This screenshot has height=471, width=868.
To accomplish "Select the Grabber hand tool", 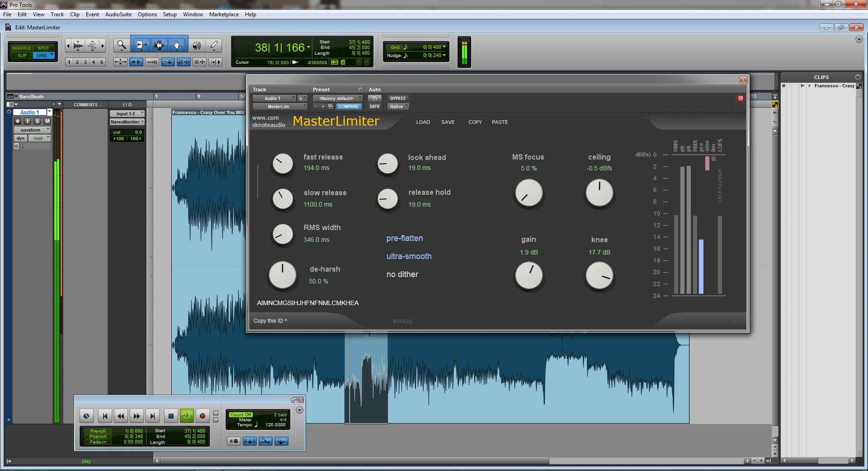I will [x=177, y=45].
